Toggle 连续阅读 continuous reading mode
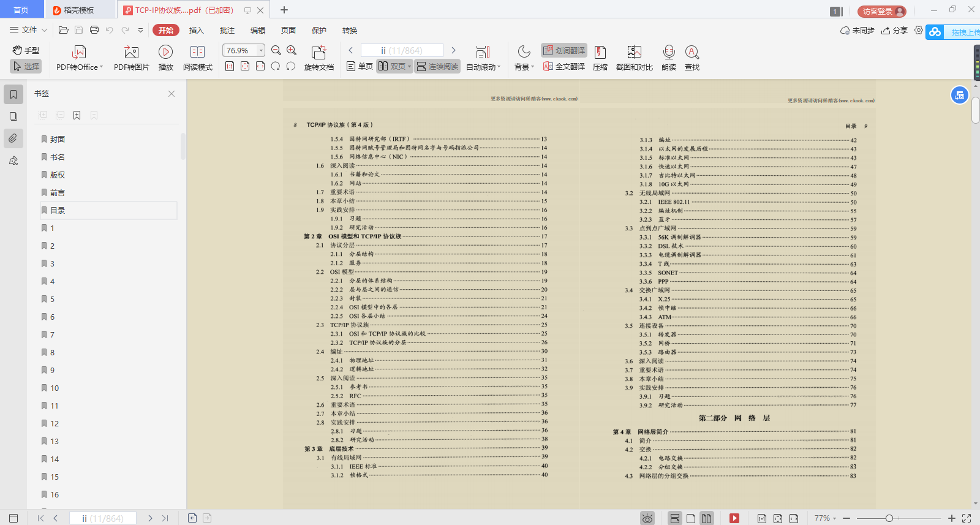980x525 pixels. pyautogui.click(x=437, y=66)
